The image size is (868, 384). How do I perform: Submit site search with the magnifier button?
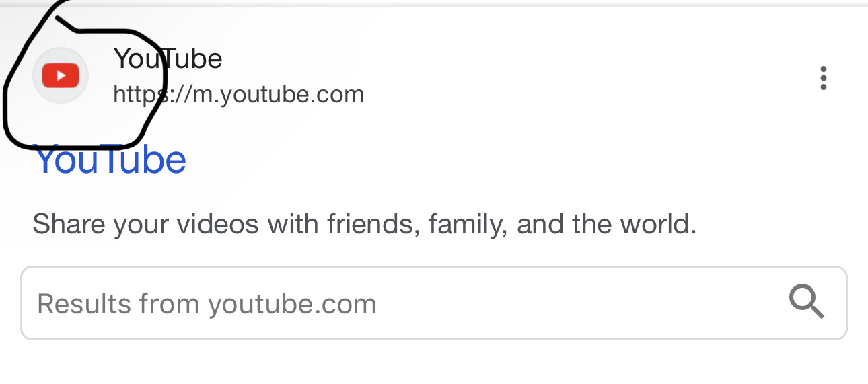click(x=806, y=302)
